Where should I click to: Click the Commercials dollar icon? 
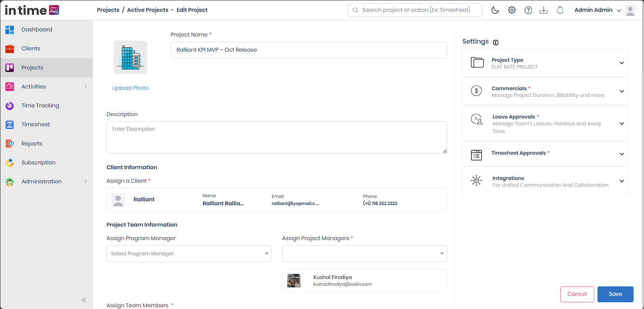[476, 91]
